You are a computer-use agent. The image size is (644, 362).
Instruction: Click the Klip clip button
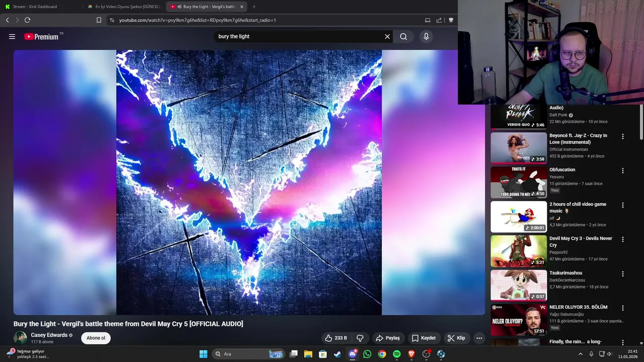point(456,338)
